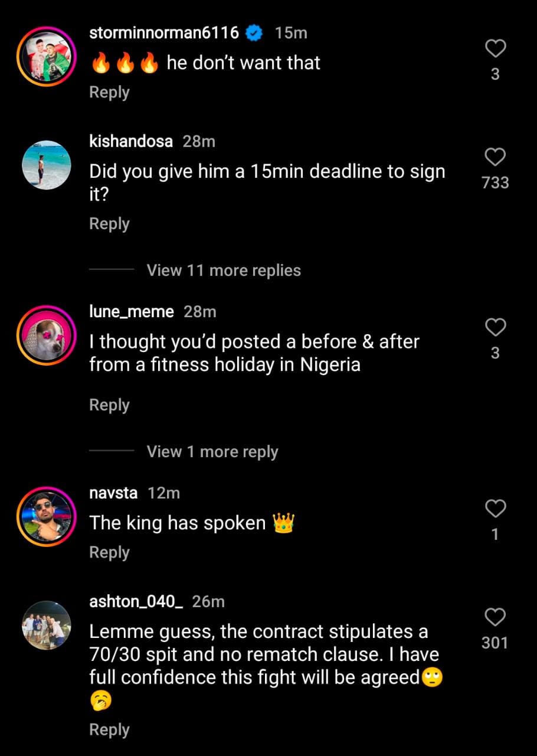Expand 'View 1 more reply'

pyautogui.click(x=212, y=452)
